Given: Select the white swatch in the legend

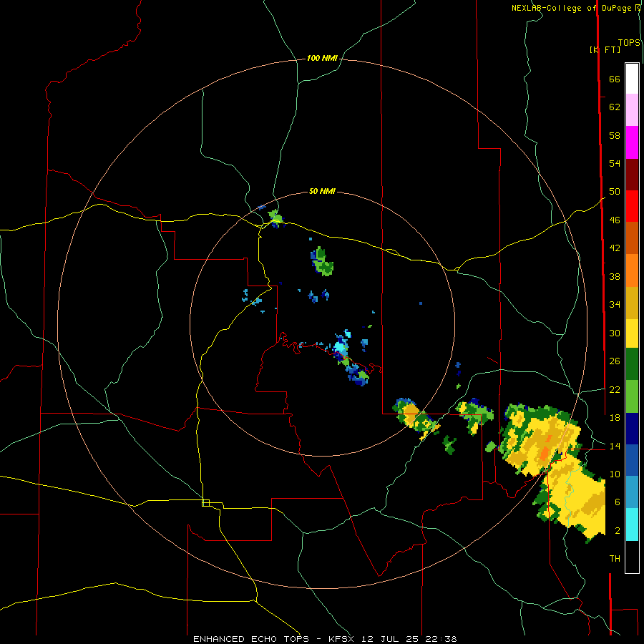Looking at the screenshot, I should tap(632, 79).
